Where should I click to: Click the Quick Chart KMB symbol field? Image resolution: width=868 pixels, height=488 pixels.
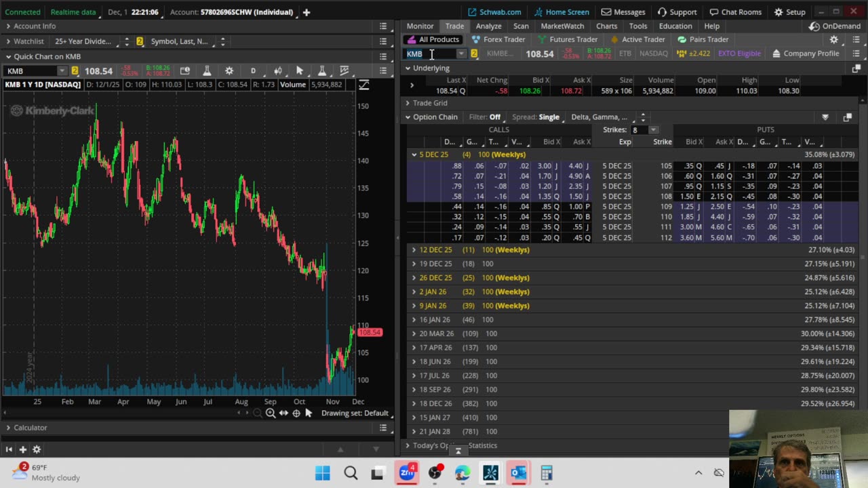[31, 71]
